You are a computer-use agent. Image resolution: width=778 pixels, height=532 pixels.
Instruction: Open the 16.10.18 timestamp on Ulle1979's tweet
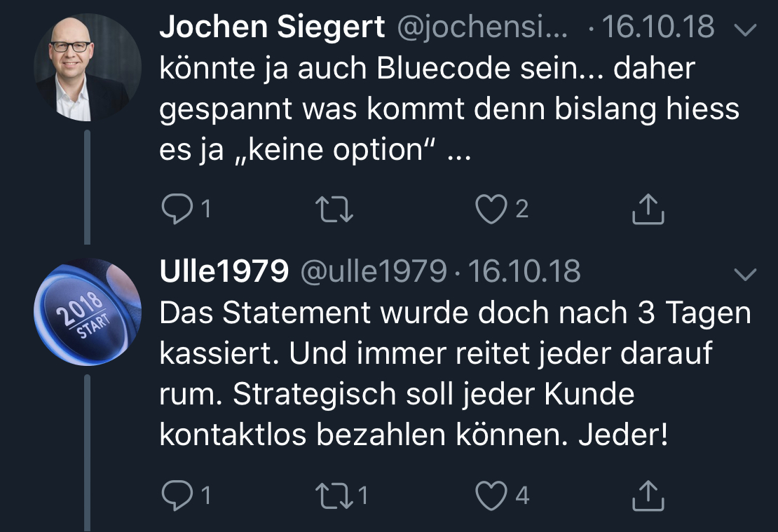tap(524, 271)
